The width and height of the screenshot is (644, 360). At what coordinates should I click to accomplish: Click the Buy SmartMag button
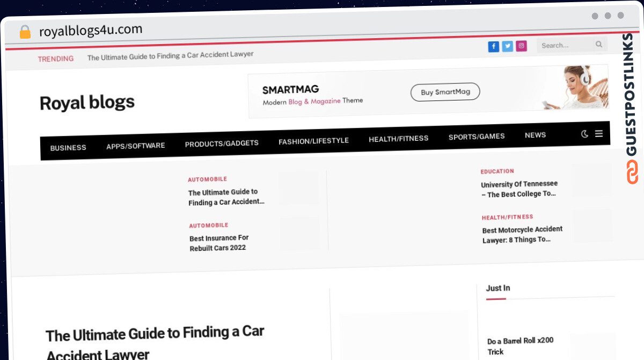tap(445, 92)
